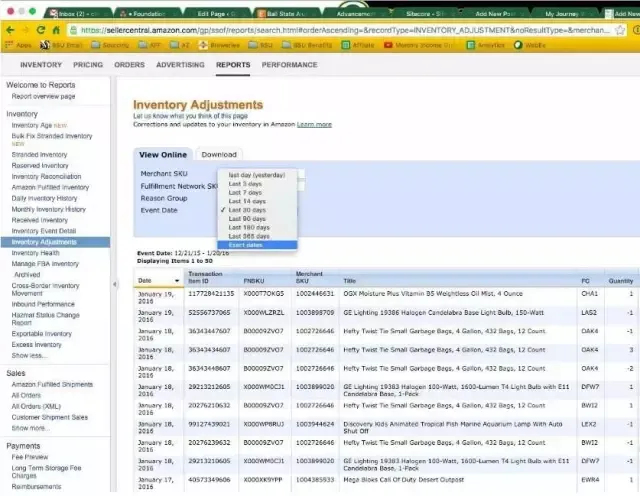
Task: Click the browser address bar URL
Action: [x=345, y=30]
